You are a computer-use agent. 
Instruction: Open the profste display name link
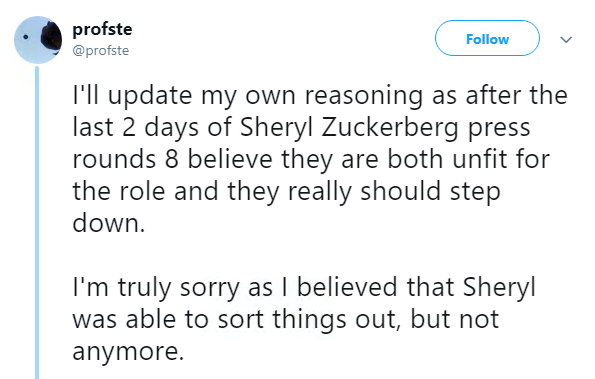[102, 29]
